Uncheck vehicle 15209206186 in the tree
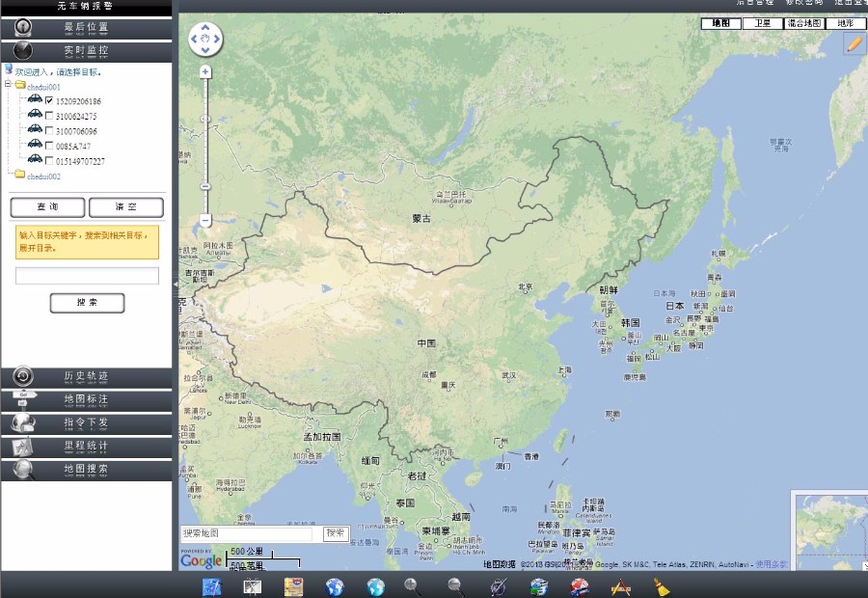Image resolution: width=868 pixels, height=598 pixels. tap(49, 100)
